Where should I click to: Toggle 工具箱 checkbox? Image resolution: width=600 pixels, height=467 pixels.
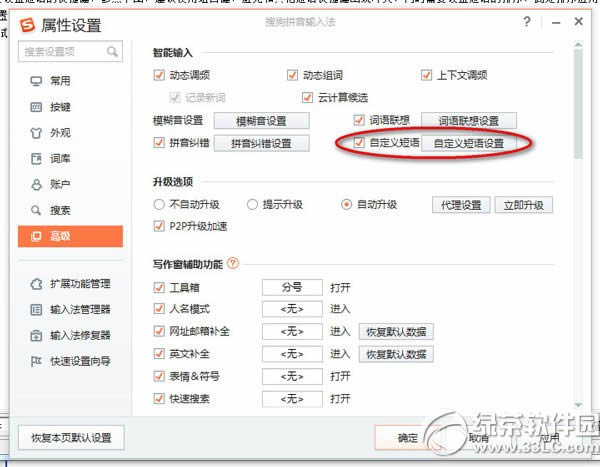tap(159, 287)
